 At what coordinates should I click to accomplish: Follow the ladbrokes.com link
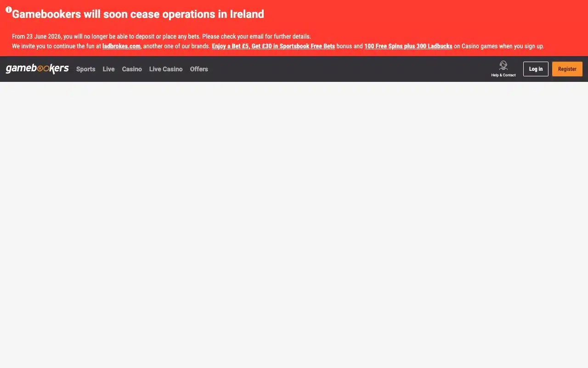121,46
